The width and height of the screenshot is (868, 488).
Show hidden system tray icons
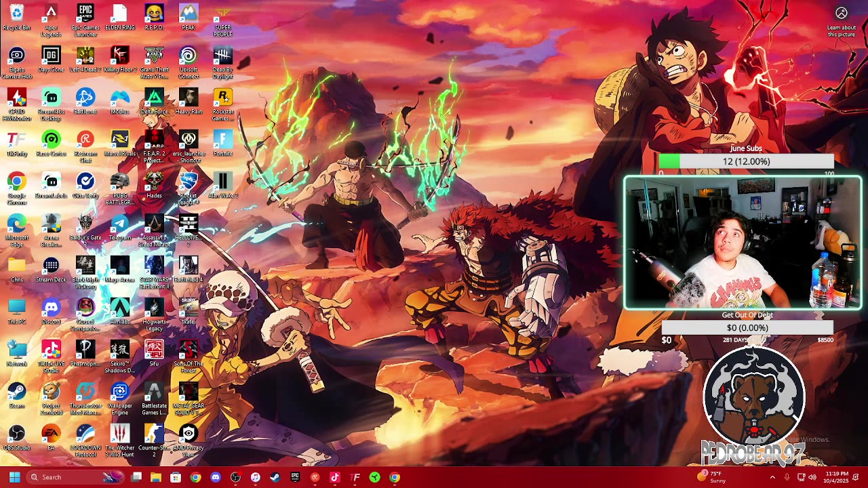coord(772,477)
